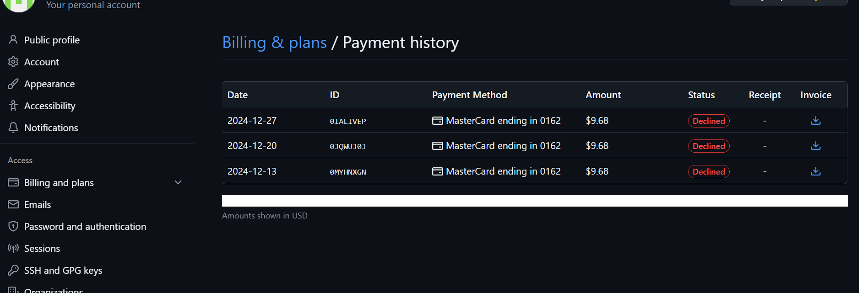The image size is (868, 293).
Task: Click the Appearance paintbrush icon
Action: pyautogui.click(x=13, y=84)
